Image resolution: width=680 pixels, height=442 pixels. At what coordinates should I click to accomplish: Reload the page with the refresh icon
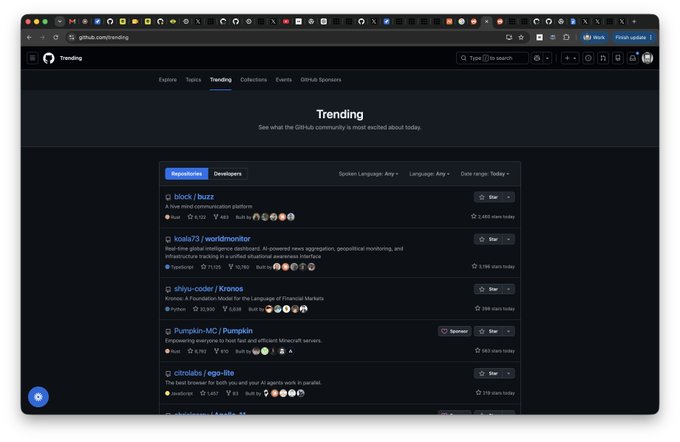coord(56,37)
